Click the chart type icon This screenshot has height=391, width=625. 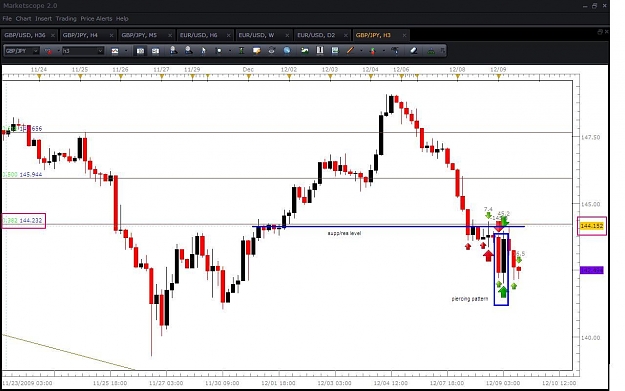[115, 51]
